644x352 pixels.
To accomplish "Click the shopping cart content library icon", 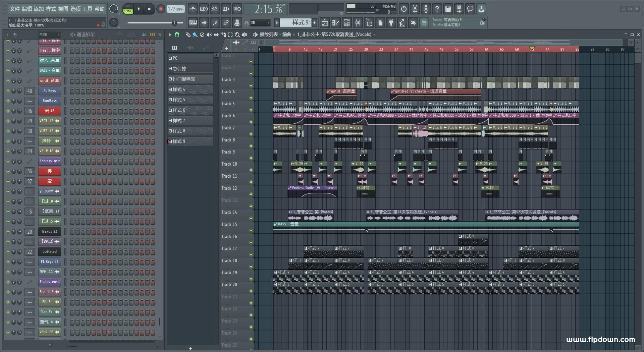I will 424,23.
